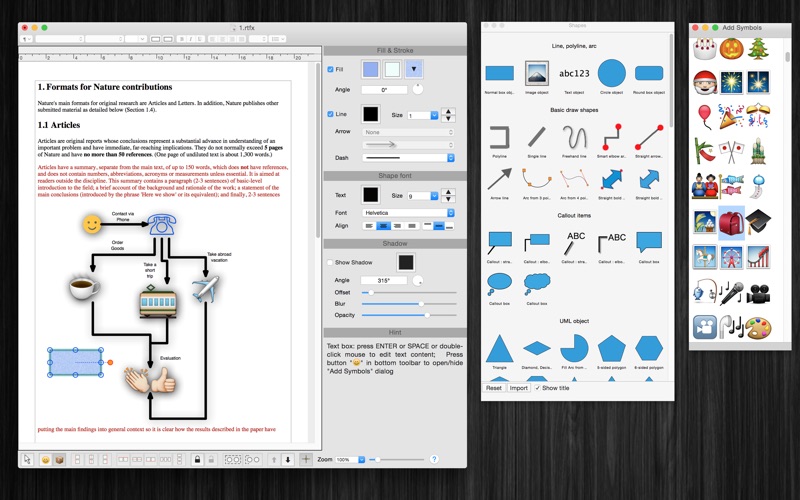Click the Import button in Shapes window

518,388
